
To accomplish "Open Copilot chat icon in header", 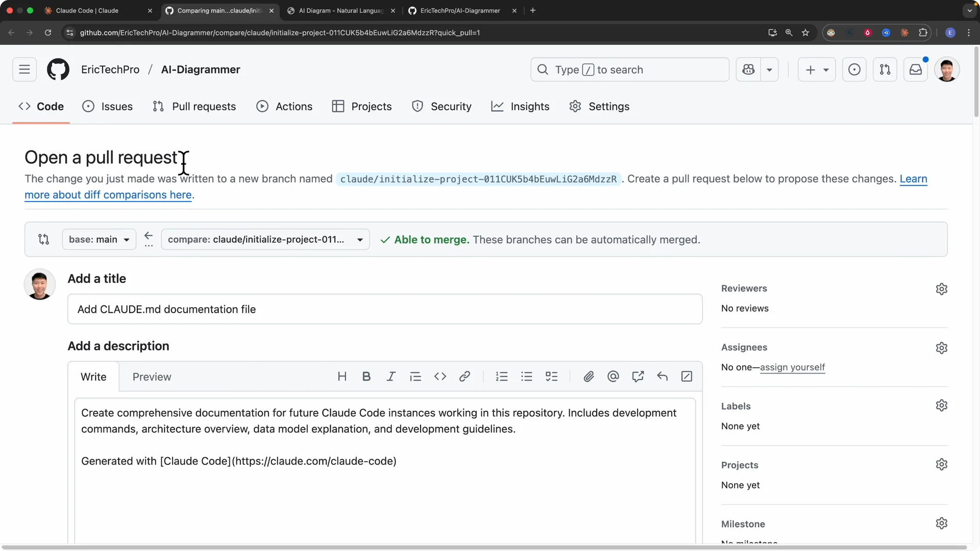I will tap(748, 69).
